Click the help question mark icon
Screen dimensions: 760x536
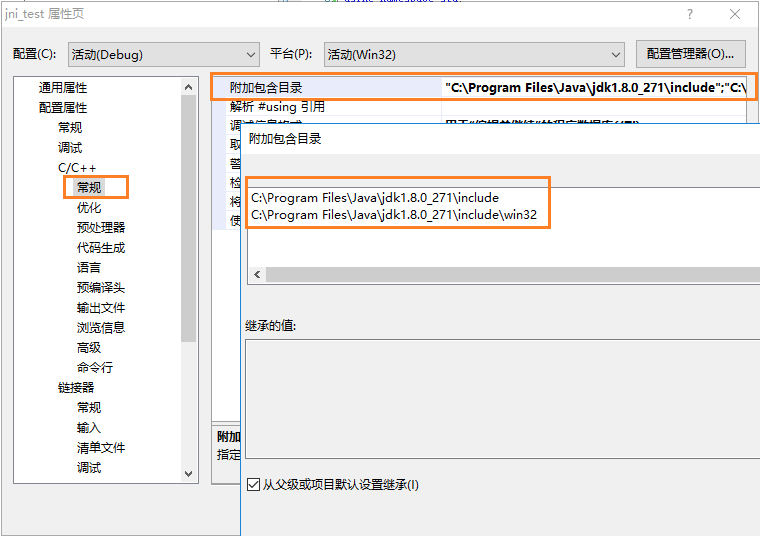click(690, 14)
